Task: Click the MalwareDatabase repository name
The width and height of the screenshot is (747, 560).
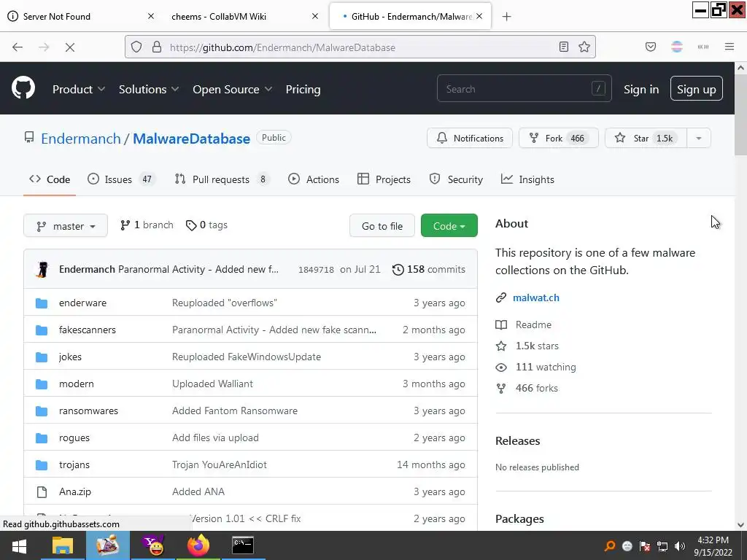Action: tap(191, 139)
